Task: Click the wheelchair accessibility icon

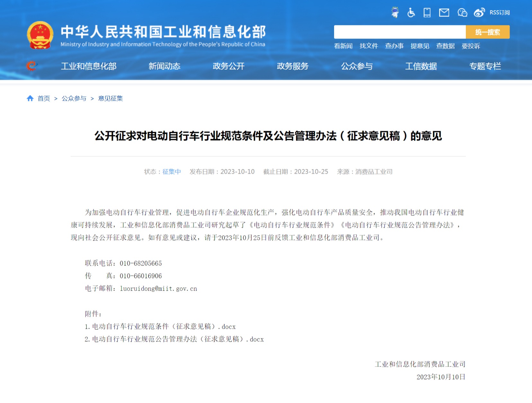Action: coord(411,13)
